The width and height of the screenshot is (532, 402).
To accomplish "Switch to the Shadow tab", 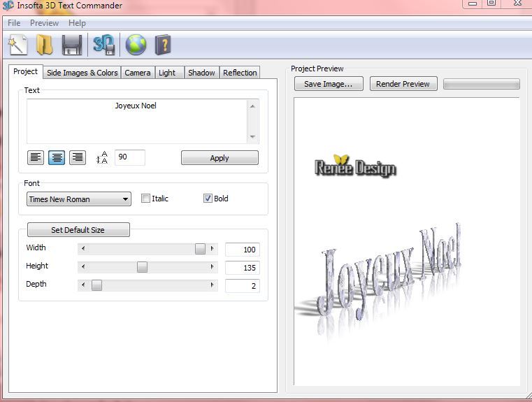I will [x=201, y=73].
